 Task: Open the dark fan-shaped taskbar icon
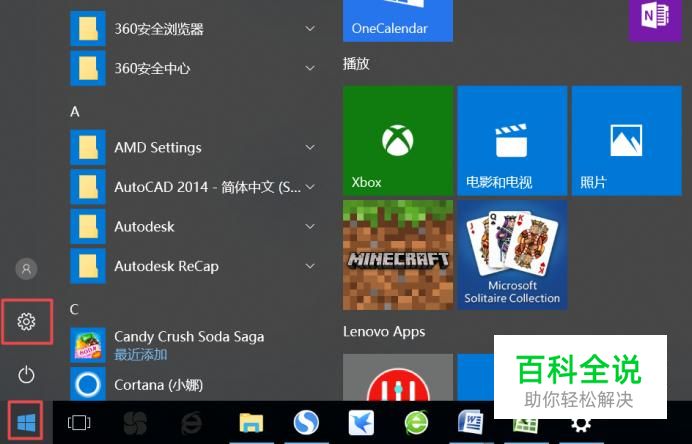(x=135, y=423)
